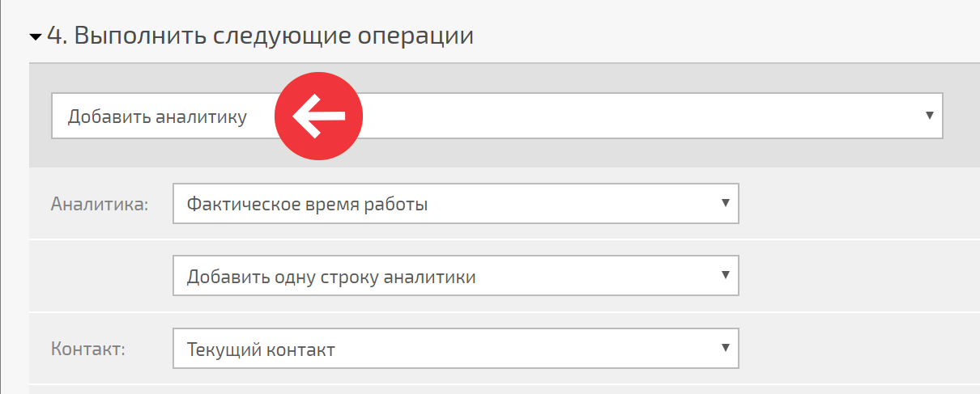Click the text "Добавить аналитику" in the selector
This screenshot has width=980, height=394.
[157, 117]
